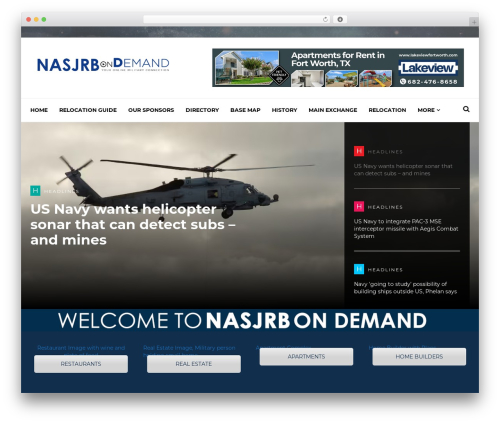The height and width of the screenshot is (423, 500).
Task: Click the browser reload icon
Action: (x=325, y=19)
